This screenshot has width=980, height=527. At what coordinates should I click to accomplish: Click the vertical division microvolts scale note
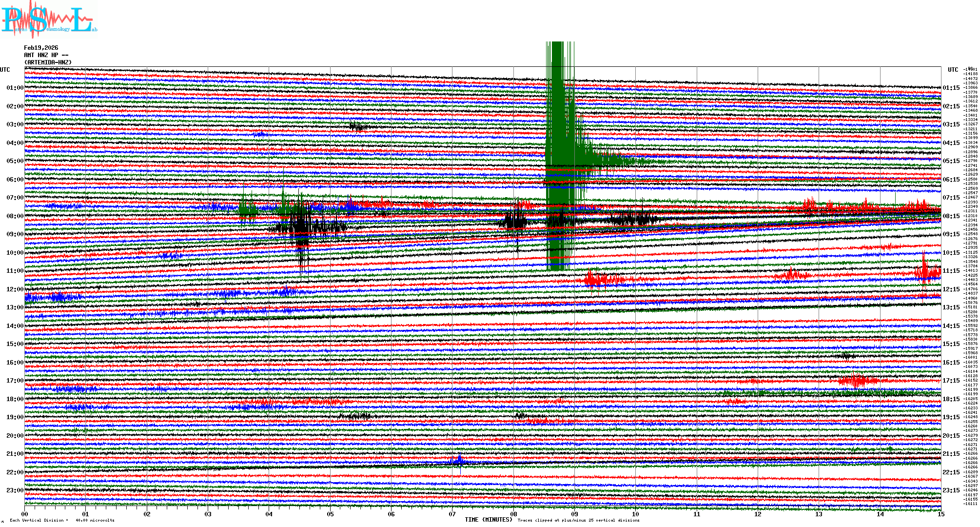[62, 520]
